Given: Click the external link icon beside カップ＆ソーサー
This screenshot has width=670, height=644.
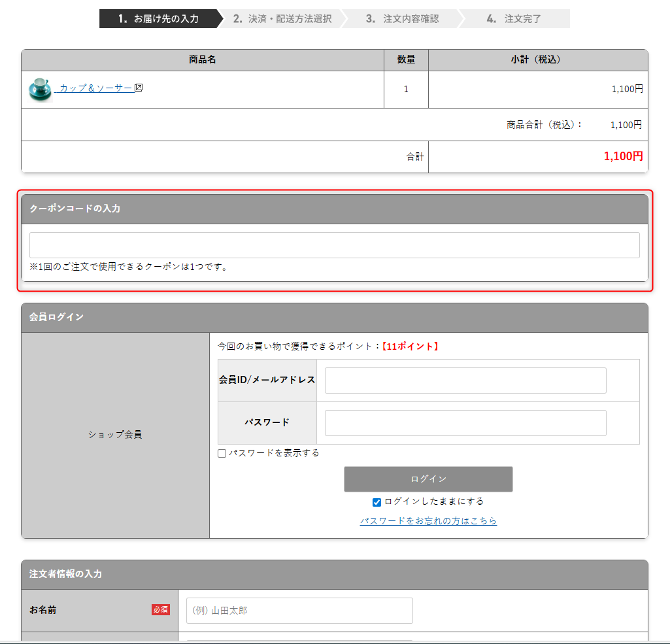Looking at the screenshot, I should (139, 88).
